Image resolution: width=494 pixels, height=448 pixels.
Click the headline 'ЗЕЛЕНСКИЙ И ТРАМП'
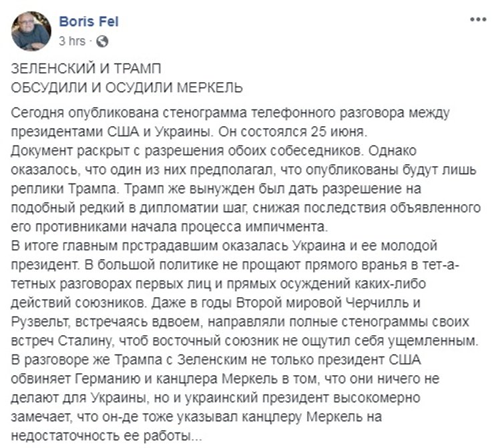click(87, 71)
